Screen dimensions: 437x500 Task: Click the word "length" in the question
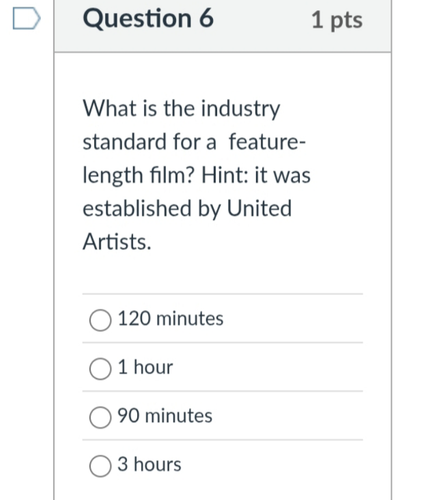[113, 176]
